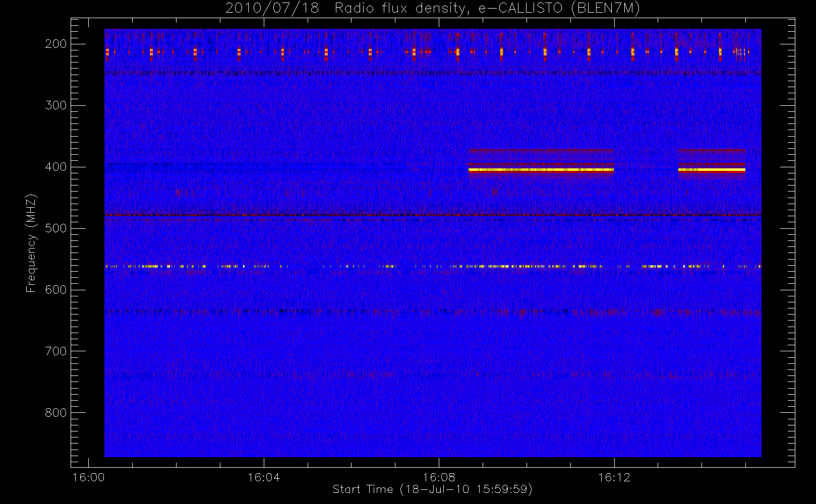
Task: Click the dark red interference line near 480 MHz
Action: (433, 215)
